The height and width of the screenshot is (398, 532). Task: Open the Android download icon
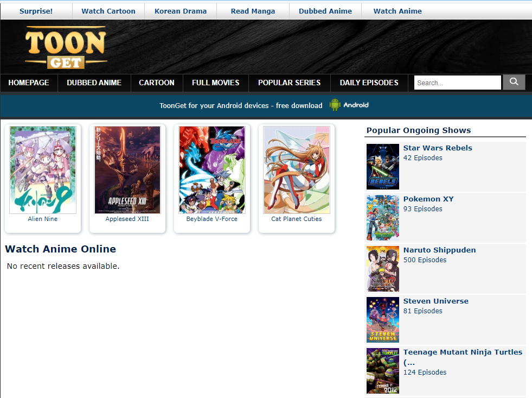coord(349,105)
